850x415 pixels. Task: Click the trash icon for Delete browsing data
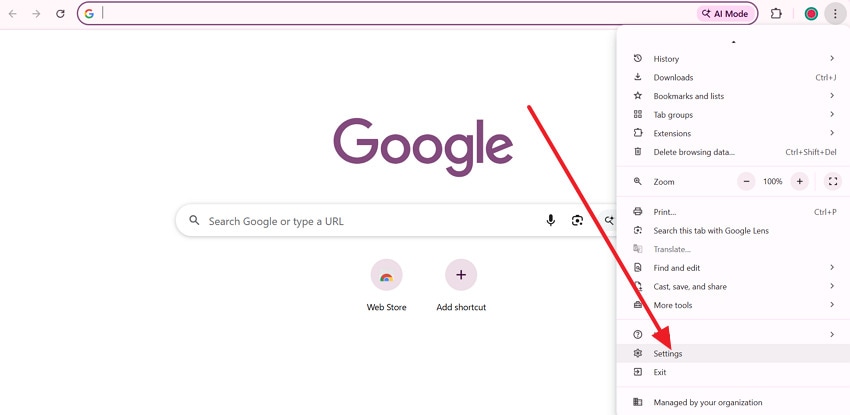click(x=638, y=152)
